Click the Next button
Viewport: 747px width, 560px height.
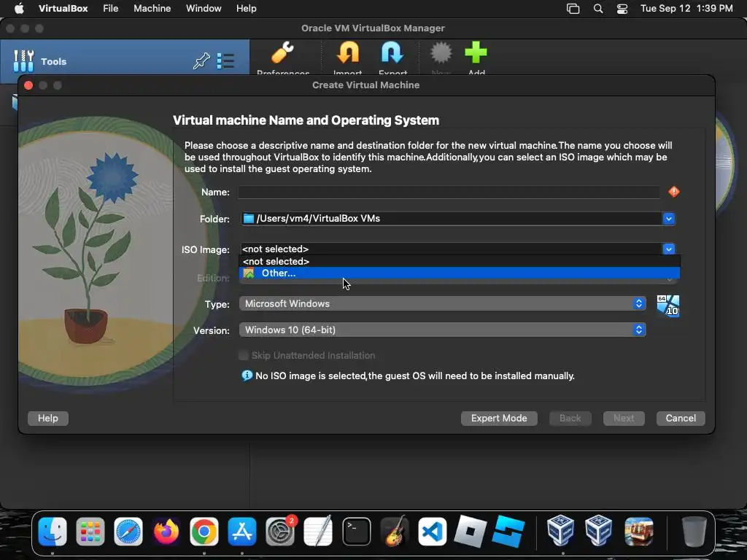[x=624, y=418]
